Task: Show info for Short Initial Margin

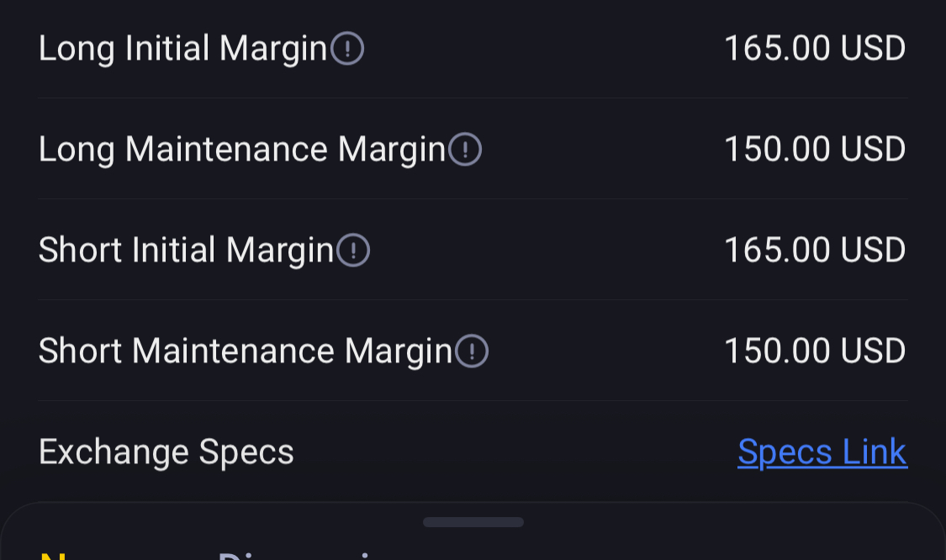Action: click(353, 251)
